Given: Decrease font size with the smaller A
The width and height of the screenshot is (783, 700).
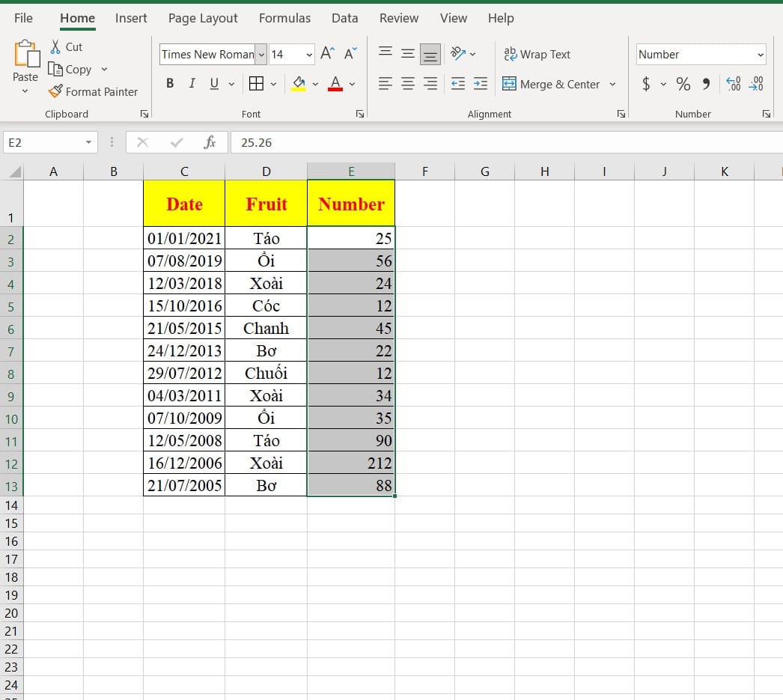Looking at the screenshot, I should [x=350, y=53].
